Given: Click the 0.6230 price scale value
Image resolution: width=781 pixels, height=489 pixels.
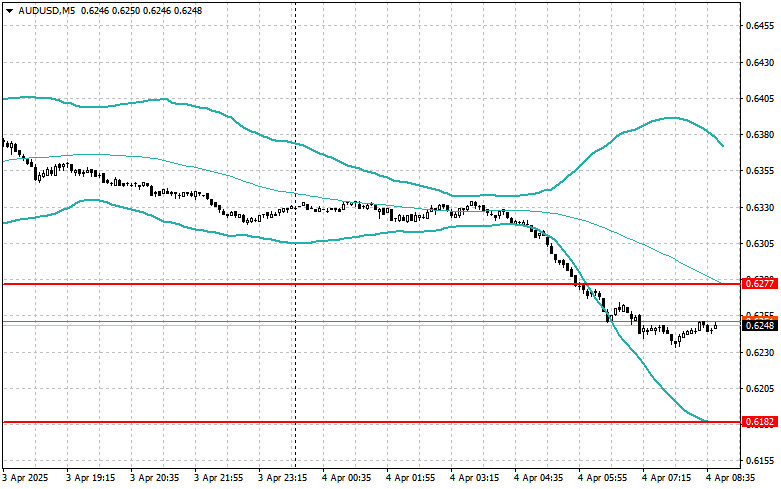Looking at the screenshot, I should click(760, 353).
